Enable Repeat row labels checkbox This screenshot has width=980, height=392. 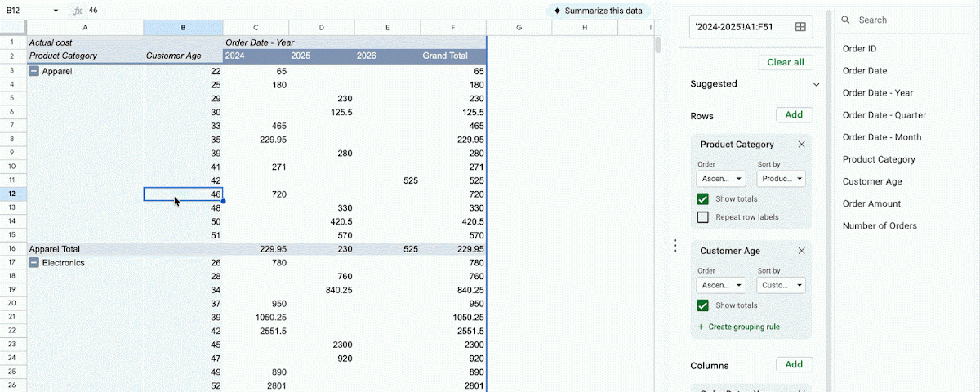[702, 217]
